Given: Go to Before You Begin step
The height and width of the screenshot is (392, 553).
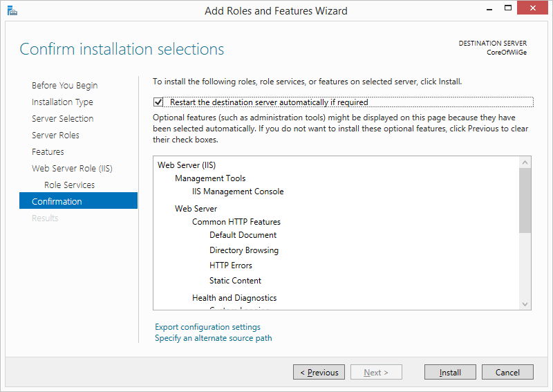Looking at the screenshot, I should (64, 86).
